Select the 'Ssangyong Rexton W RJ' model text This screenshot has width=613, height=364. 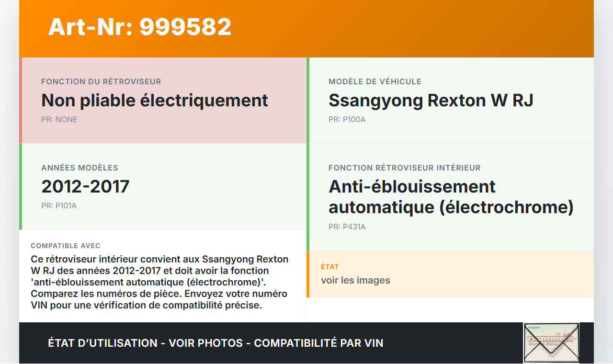[x=431, y=101]
